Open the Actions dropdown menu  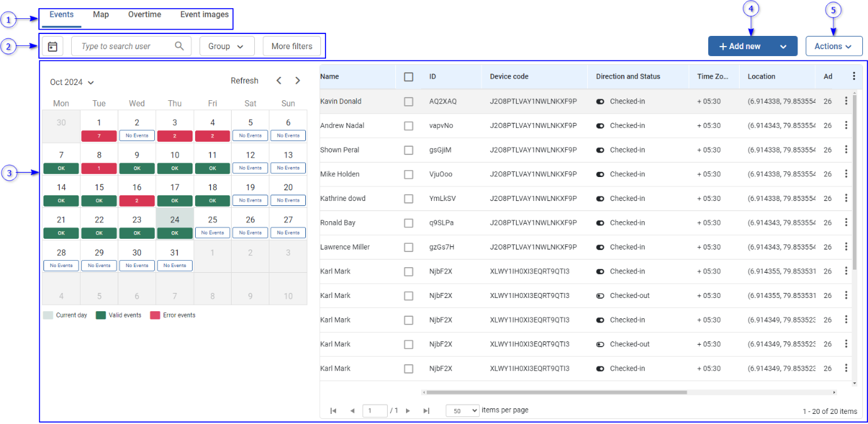[x=833, y=46]
